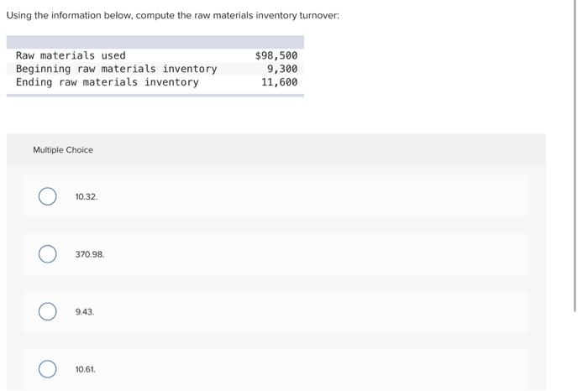Click 'Ending raw materials inventory' row label
Screen dimensions: 588x391
[x=108, y=82]
